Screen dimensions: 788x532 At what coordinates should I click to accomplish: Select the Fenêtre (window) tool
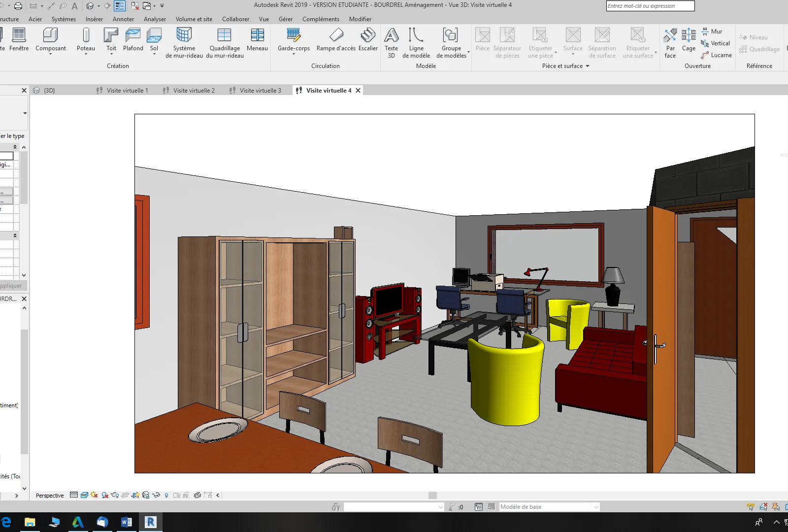pyautogui.click(x=19, y=39)
